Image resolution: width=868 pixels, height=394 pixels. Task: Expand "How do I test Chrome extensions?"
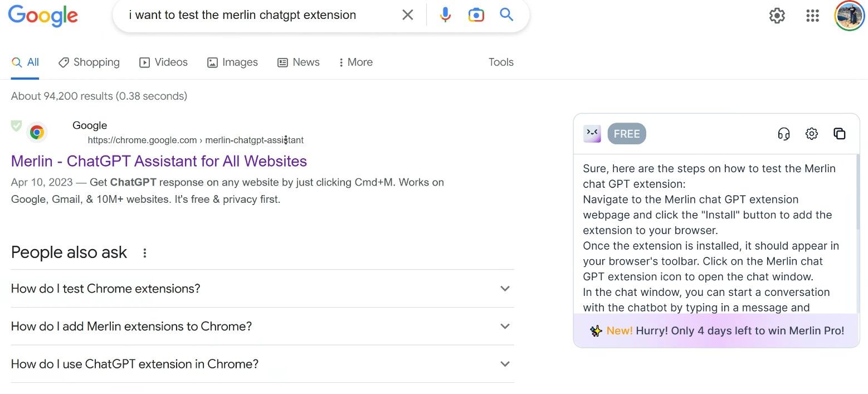click(x=505, y=289)
